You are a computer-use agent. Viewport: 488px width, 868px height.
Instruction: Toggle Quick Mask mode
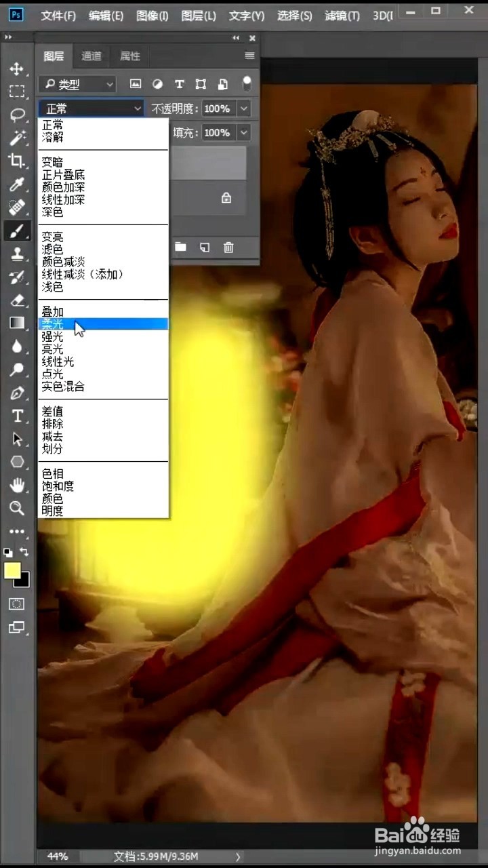[17, 604]
